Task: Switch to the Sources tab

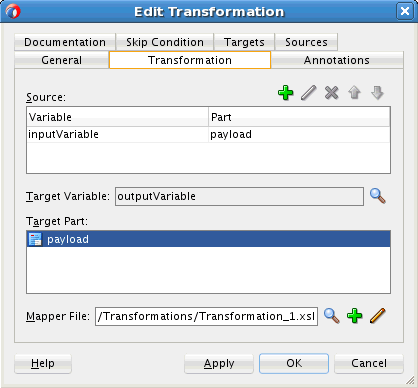Action: point(306,42)
